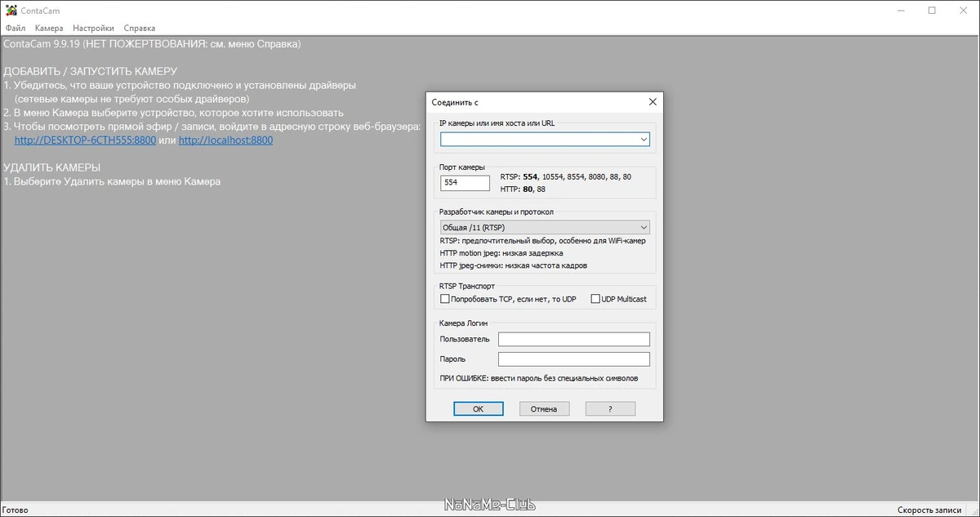Click the HTTP jpeg-снимки hint line
This screenshot has width=980, height=517.
[513, 265]
